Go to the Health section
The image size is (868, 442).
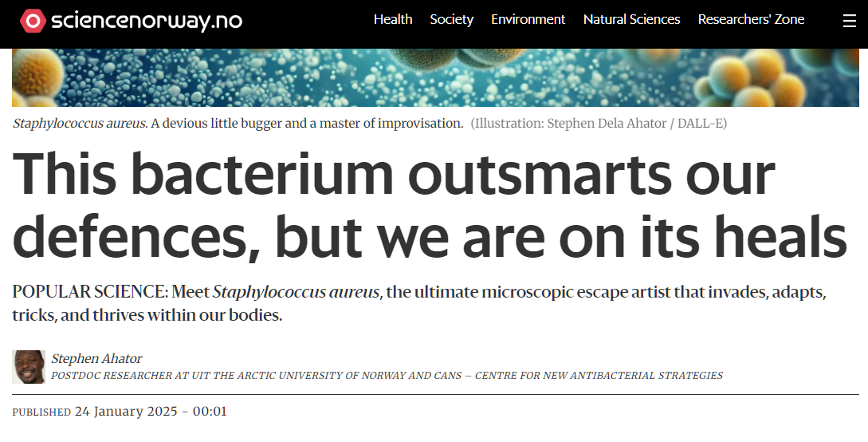pos(393,20)
